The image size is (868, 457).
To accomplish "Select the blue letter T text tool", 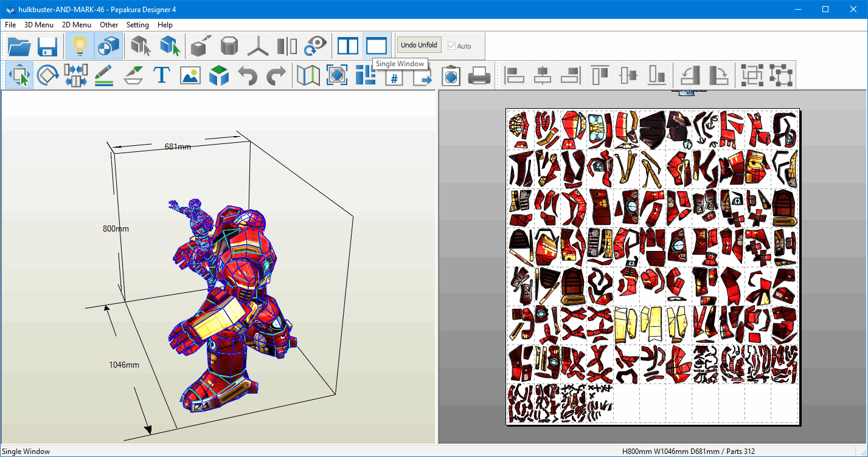I will click(x=161, y=75).
